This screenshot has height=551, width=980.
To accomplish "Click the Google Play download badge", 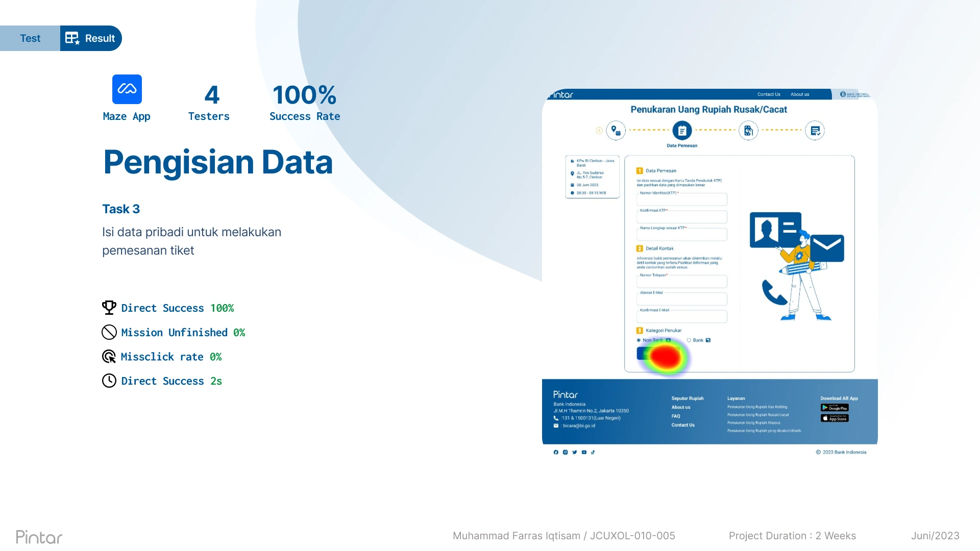I will point(835,408).
